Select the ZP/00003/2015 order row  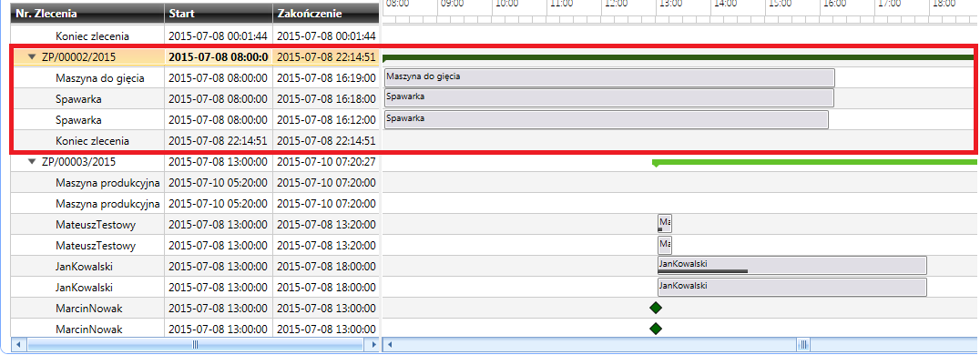click(195, 161)
